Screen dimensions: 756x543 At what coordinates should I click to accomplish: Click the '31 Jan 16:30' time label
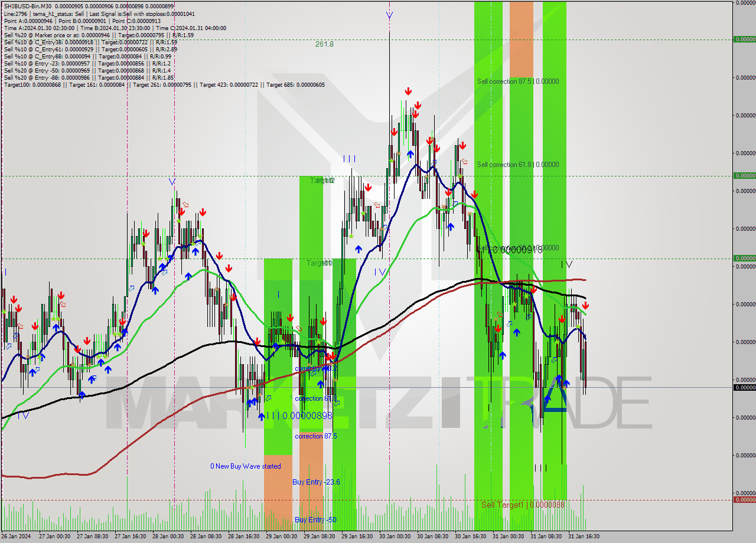pos(584,537)
